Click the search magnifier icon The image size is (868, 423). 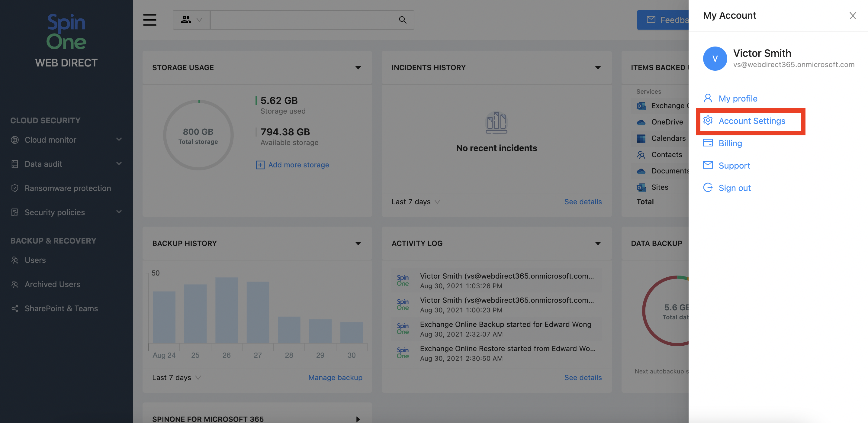tap(402, 20)
